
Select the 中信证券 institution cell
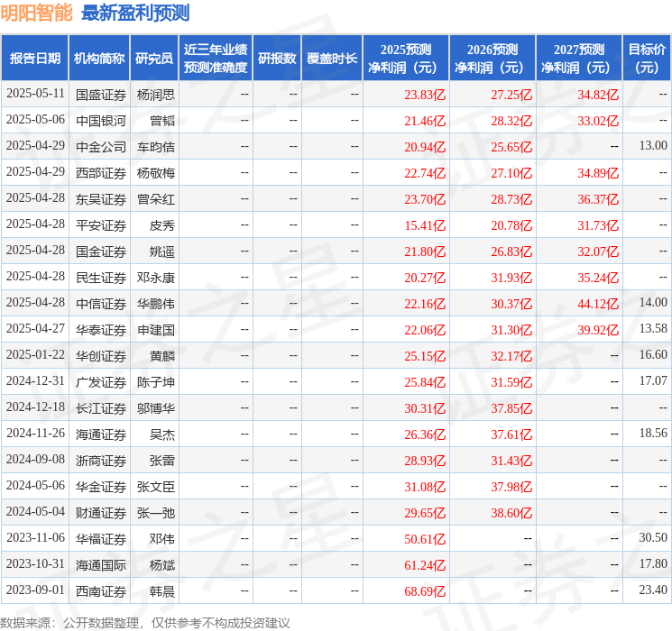[x=101, y=304]
